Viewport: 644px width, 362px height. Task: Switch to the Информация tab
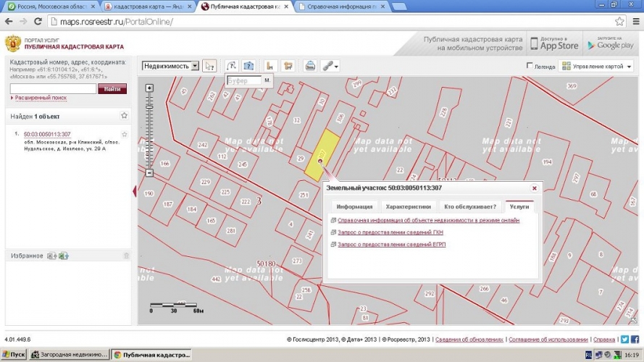[354, 206]
